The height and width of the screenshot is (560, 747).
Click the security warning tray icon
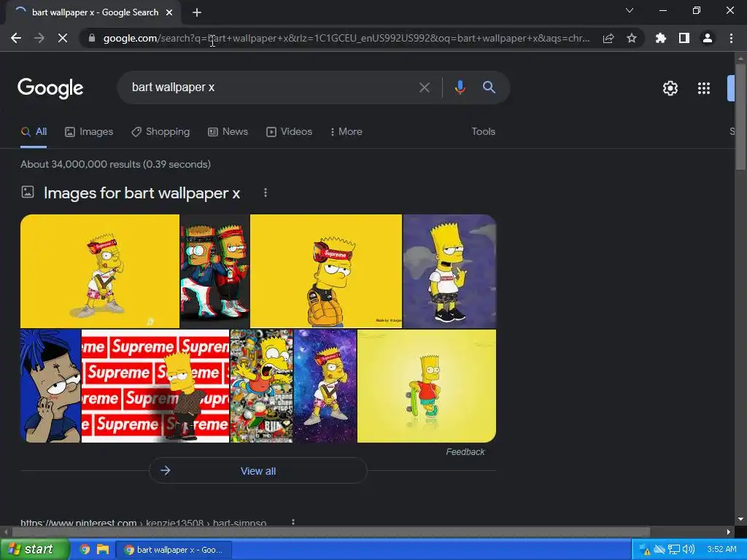pos(645,550)
